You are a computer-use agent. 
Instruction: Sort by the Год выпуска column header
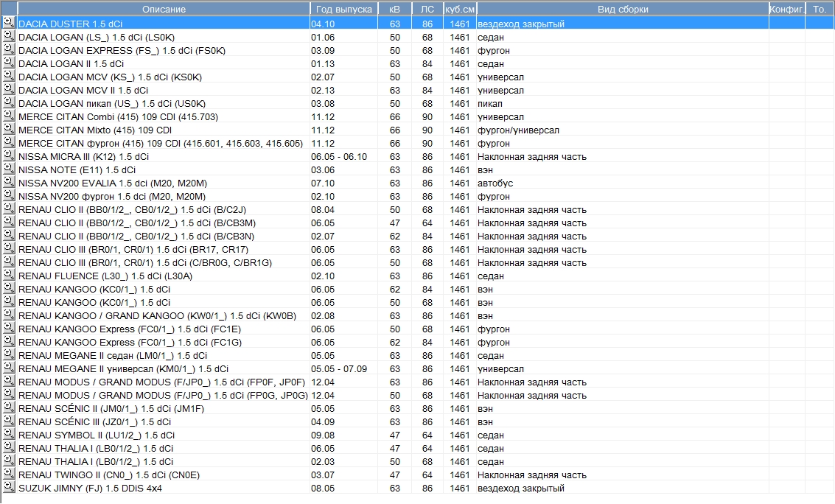344,9
